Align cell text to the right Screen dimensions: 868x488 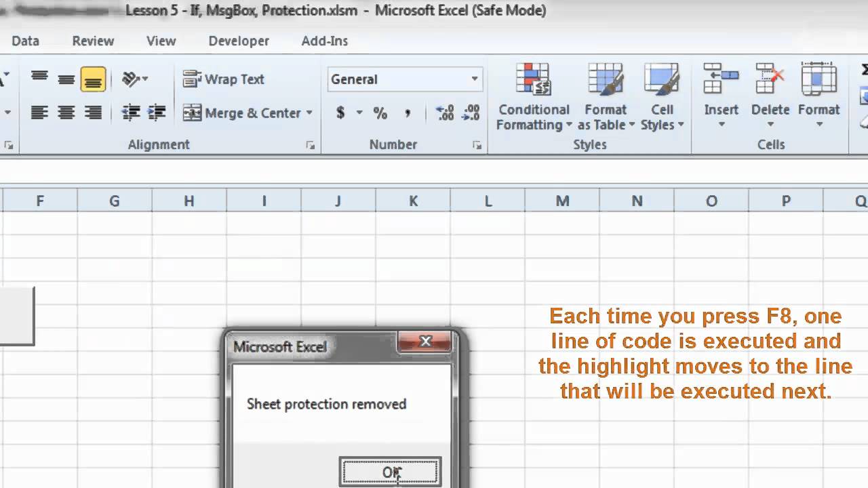[x=93, y=113]
